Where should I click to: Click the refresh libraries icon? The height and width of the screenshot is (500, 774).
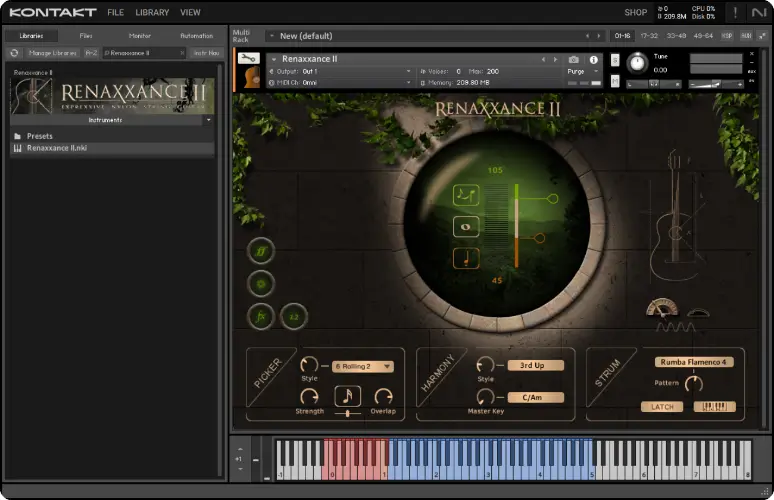[15, 52]
